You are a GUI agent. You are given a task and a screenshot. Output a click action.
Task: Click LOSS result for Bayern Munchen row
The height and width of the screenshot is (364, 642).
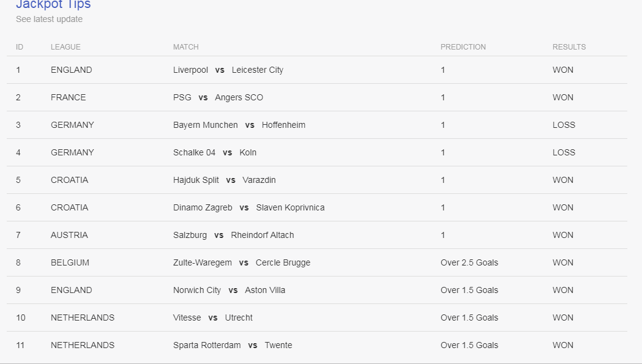tap(564, 125)
